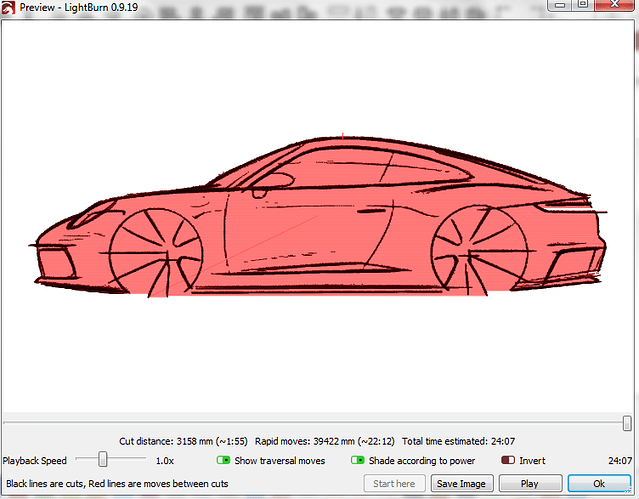This screenshot has width=639, height=499.
Task: Confirm with the Ok button
Action: (x=599, y=484)
